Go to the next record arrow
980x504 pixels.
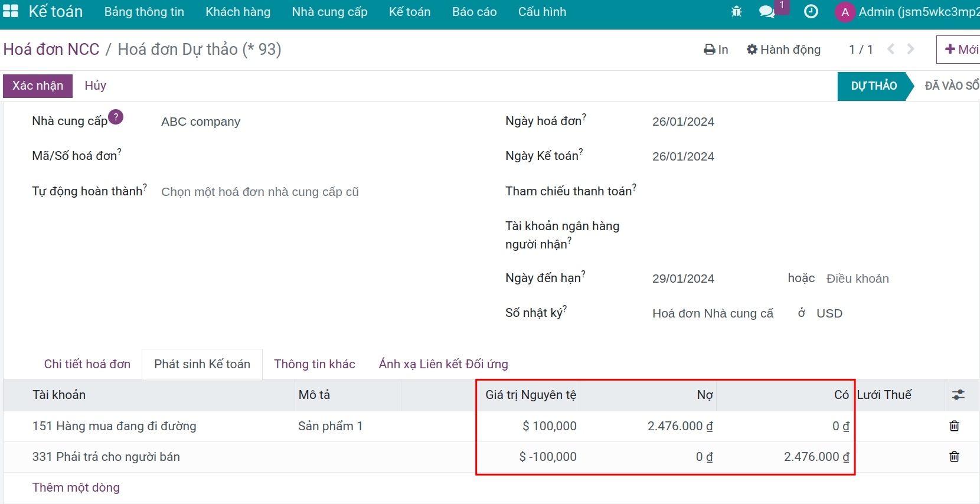pyautogui.click(x=911, y=49)
